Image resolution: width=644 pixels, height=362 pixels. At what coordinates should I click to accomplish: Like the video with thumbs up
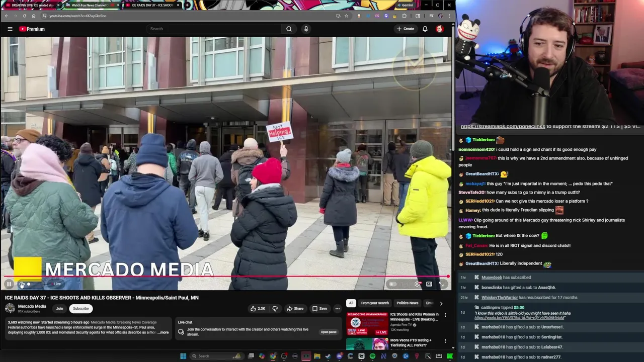258,309
